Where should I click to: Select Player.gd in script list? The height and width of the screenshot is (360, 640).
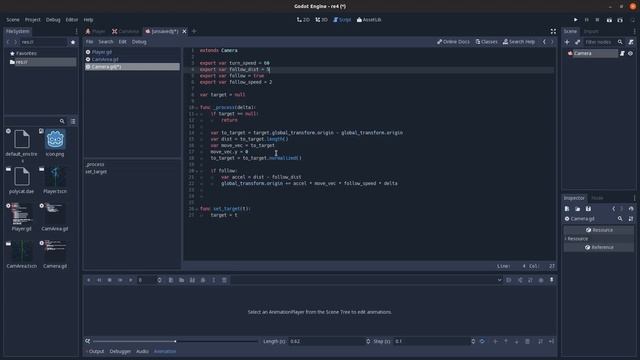tap(132, 52)
